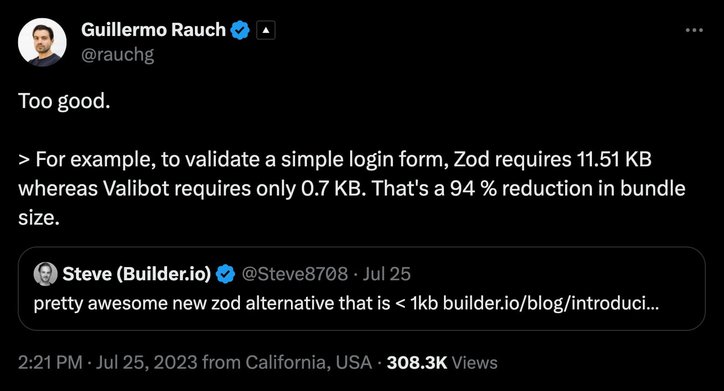This screenshot has height=391, width=724.
Task: Click Guillermo Rauch's blue verified badge
Action: tap(240, 30)
